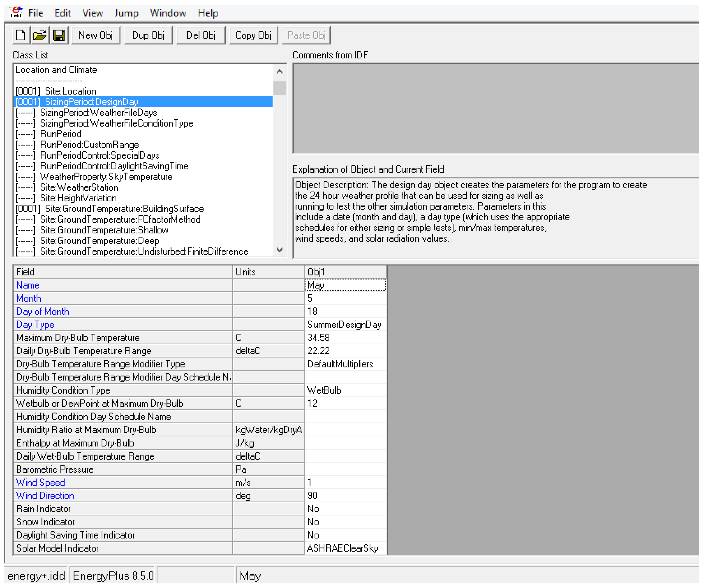The height and width of the screenshot is (588, 704).
Task: Select Site:Location in Class List
Action: click(x=70, y=91)
